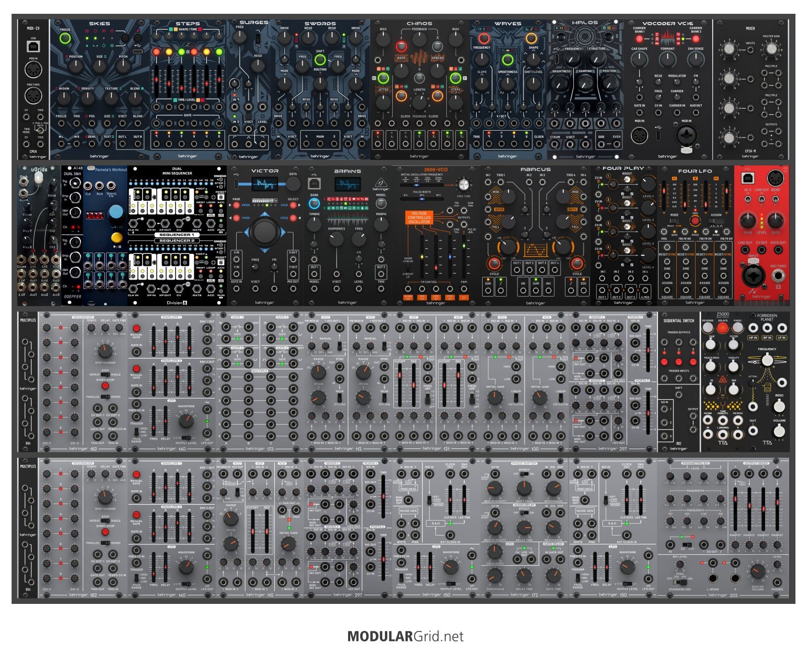Click the yellow button on Pamela's Workout
This screenshot has height=648, width=812.
tap(116, 238)
